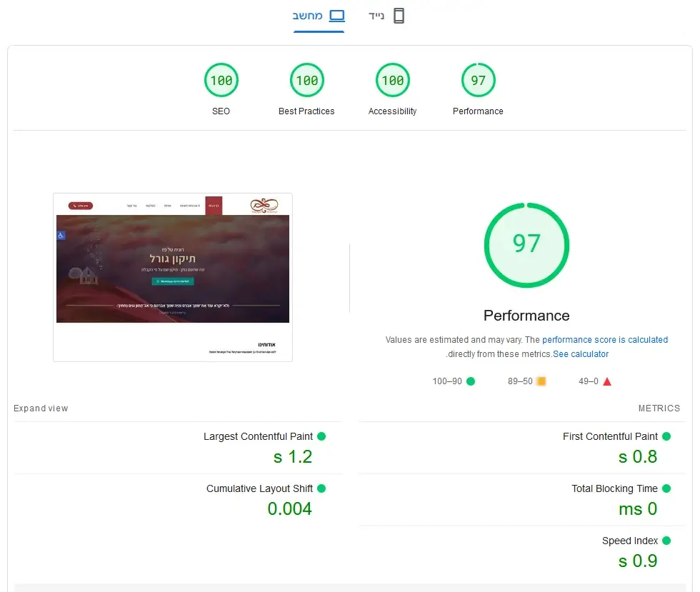This screenshot has width=700, height=592.
Task: Click the orange 89–50 legend square
Action: pos(541,381)
